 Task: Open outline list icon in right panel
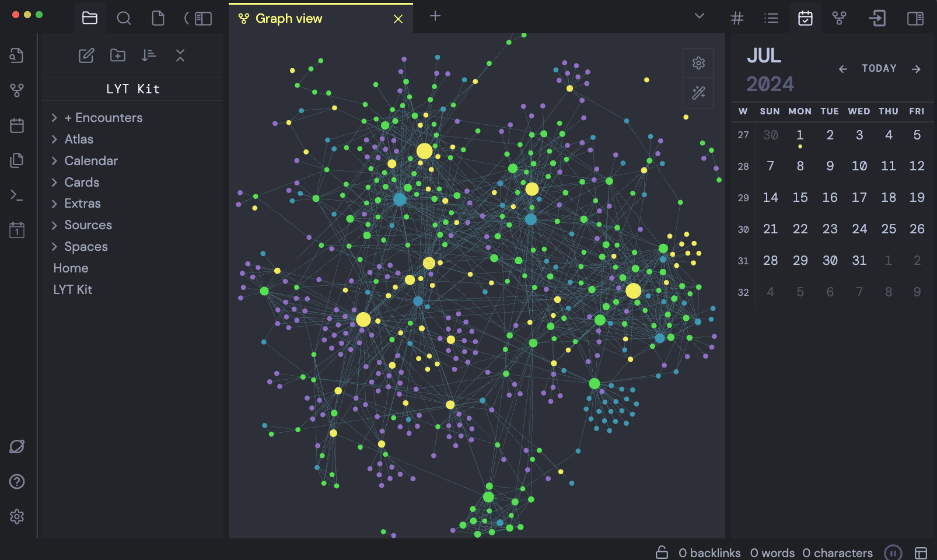point(771,18)
